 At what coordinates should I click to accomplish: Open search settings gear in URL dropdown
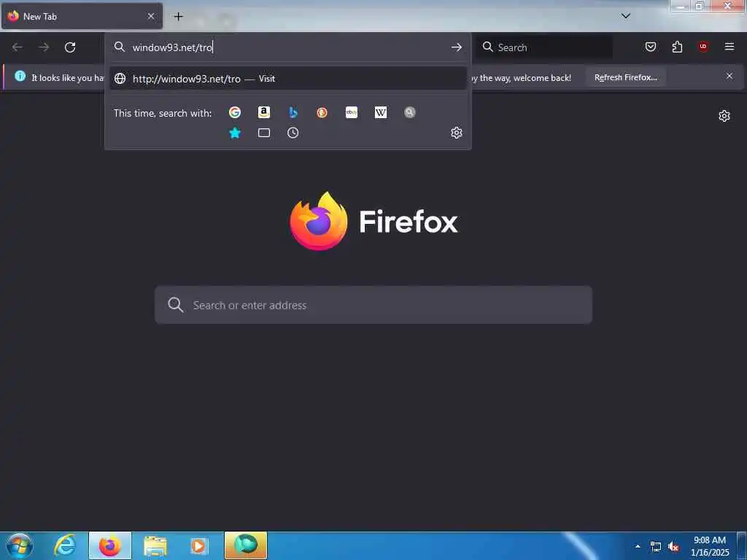457,133
